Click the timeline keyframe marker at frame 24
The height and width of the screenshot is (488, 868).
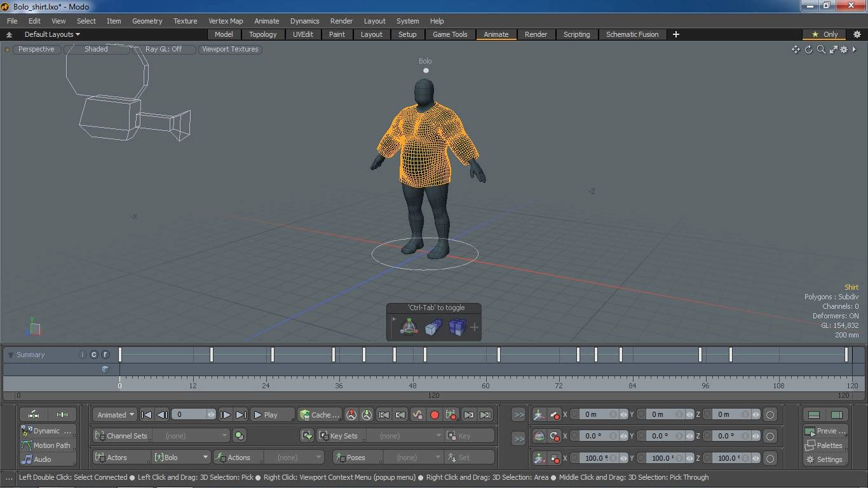point(273,355)
